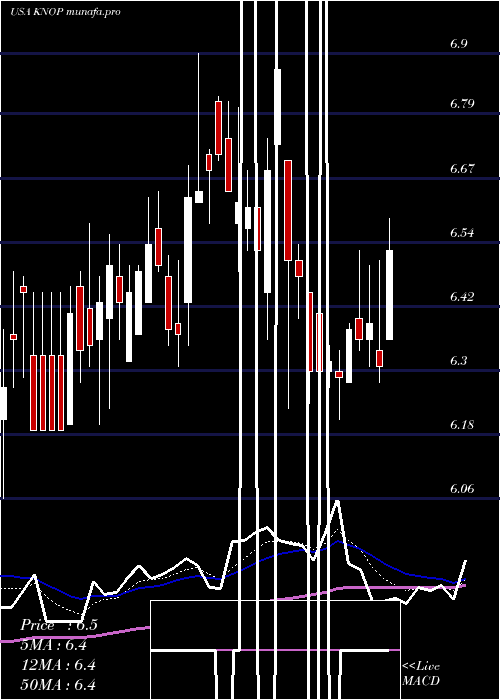Click the 6.67 price axis label
This screenshot has width=500, height=700.
point(462,169)
